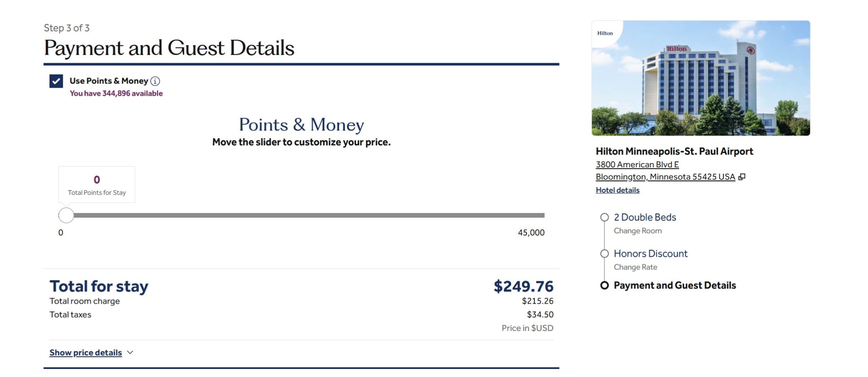Click the 2 Double Beds step circle
This screenshot has height=377, width=868.
[604, 217]
